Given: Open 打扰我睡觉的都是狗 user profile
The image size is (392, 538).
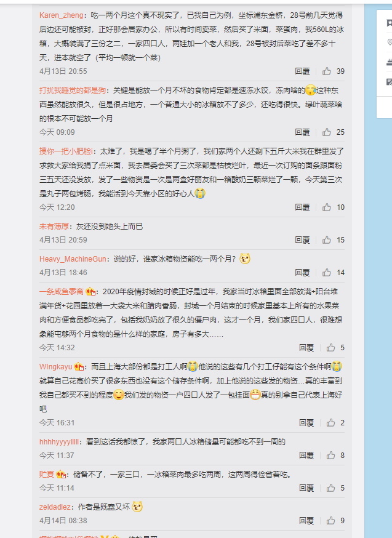Looking at the screenshot, I should coord(73,90).
